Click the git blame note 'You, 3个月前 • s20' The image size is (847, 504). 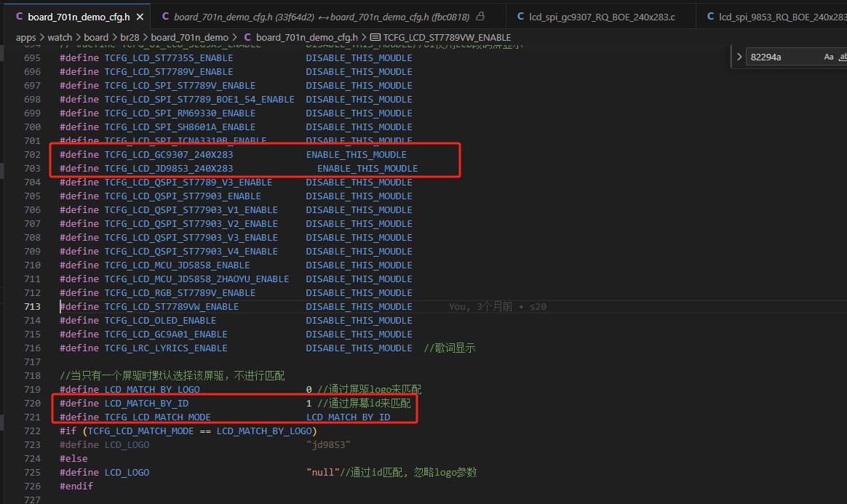tap(498, 306)
